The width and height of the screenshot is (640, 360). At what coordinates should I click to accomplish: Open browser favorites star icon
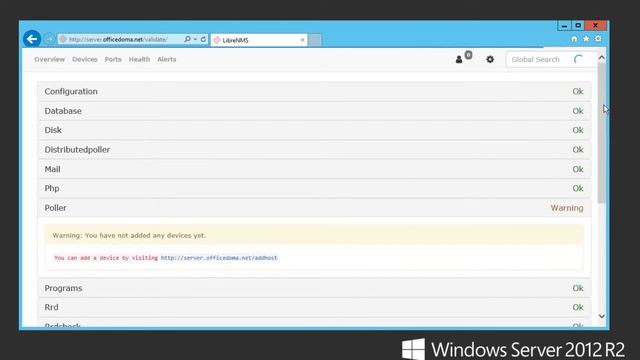(586, 39)
